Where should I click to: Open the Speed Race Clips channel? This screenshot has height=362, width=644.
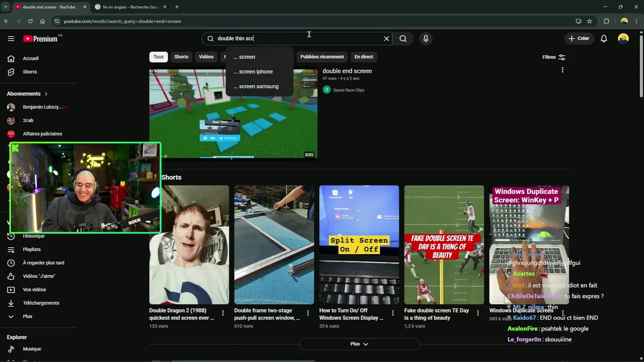click(349, 90)
